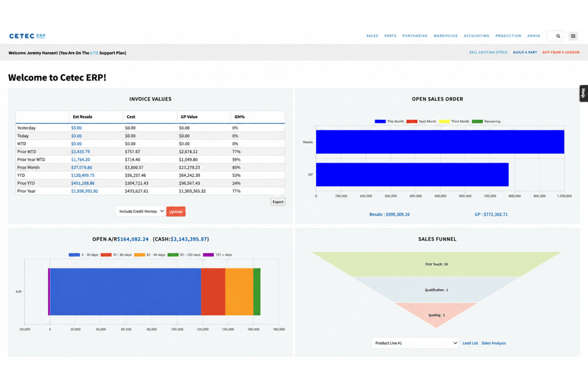588x392 pixels.
Task: Expand the Include Credit Memos dropdown
Action: 141,211
